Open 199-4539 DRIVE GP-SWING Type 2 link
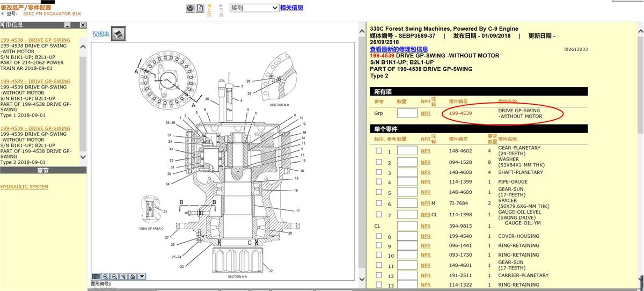 pyautogui.click(x=35, y=128)
